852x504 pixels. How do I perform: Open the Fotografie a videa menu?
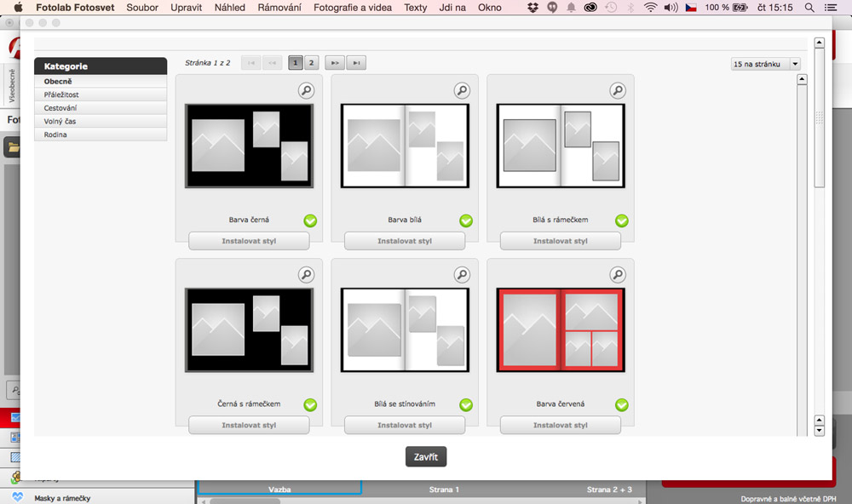coord(353,8)
